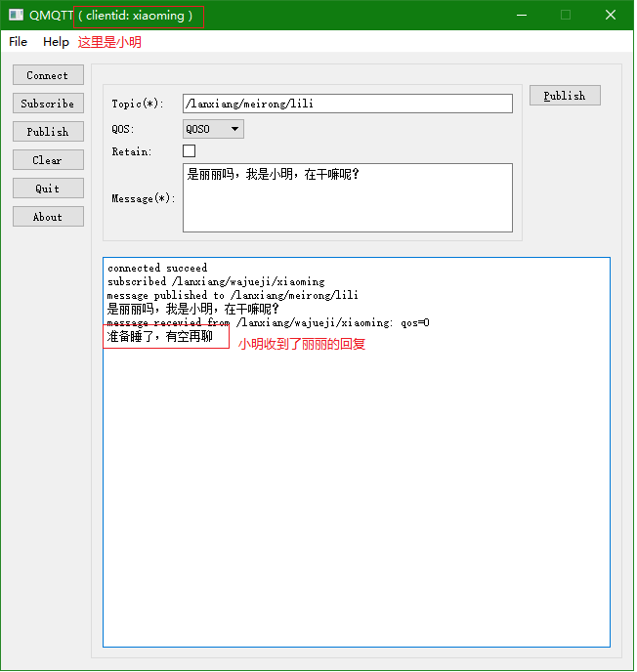This screenshot has height=672, width=637.
Task: Click inside the Message text box
Action: [347, 205]
